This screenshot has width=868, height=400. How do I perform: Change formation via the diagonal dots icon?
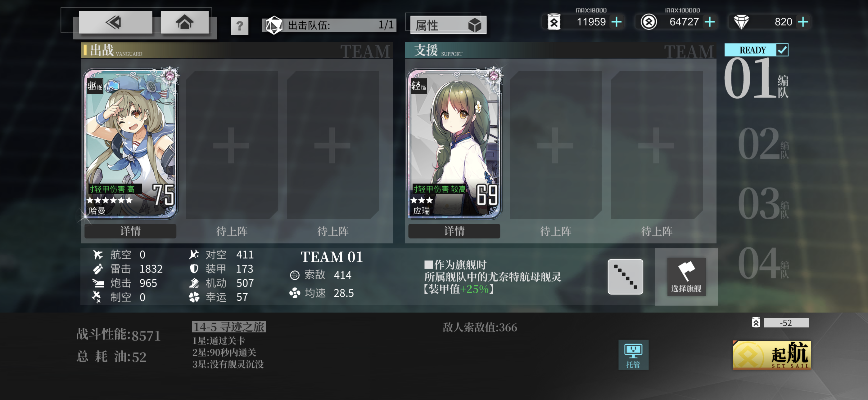(x=625, y=276)
